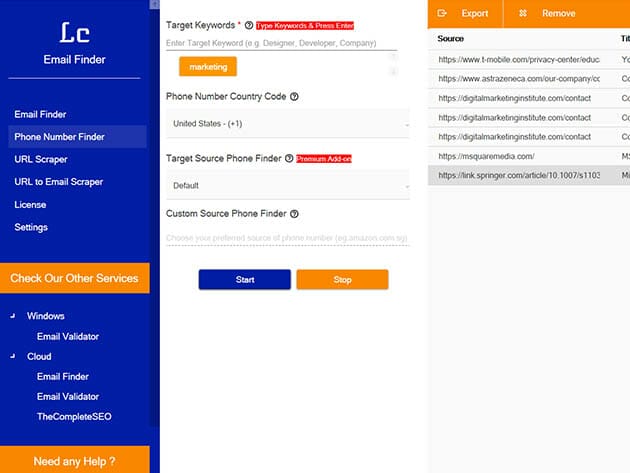This screenshot has height=473, width=630.
Task: Click the help icon beside Phone Number Country Code
Action: [x=294, y=97]
